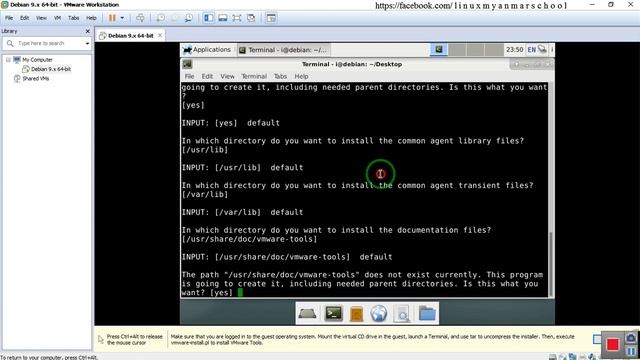Open the Terminal Help menu
The height and width of the screenshot is (360, 640).
click(x=301, y=76)
